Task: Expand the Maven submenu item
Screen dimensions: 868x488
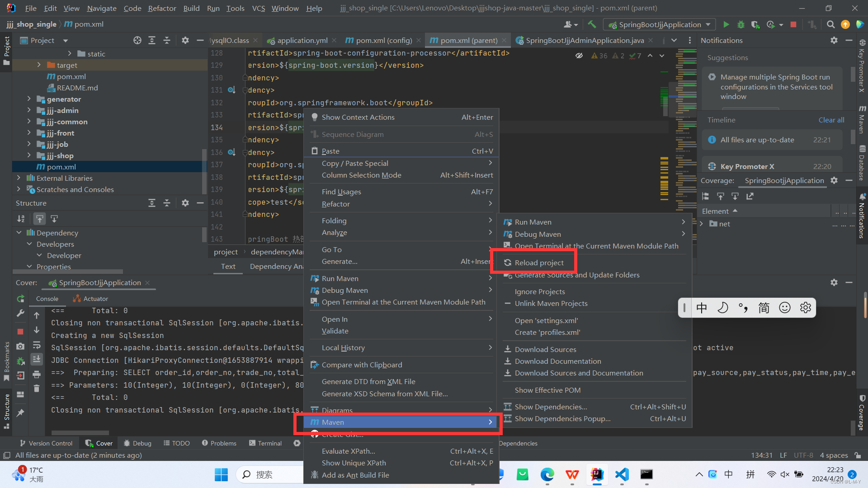Action: (x=400, y=422)
